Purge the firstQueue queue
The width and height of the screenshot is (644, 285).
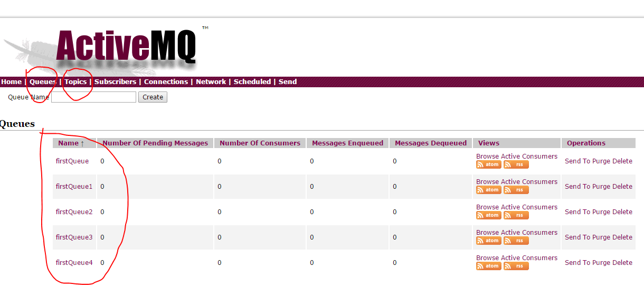coord(601,161)
